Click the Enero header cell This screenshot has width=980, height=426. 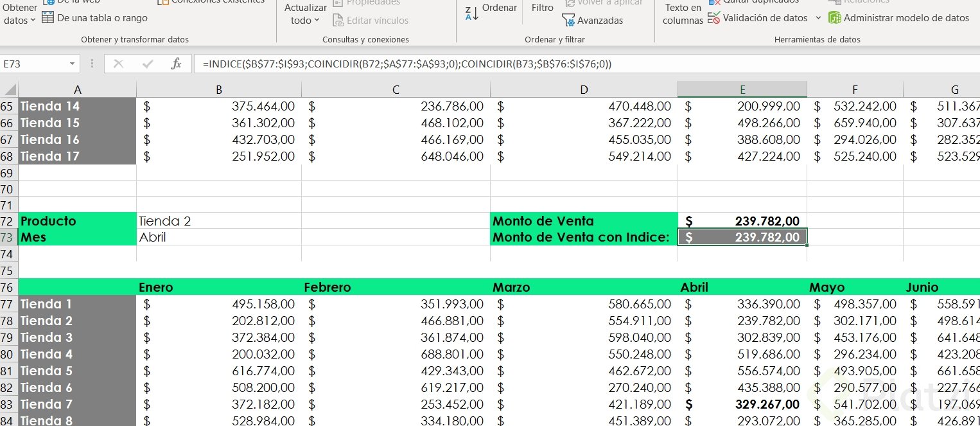pos(219,287)
